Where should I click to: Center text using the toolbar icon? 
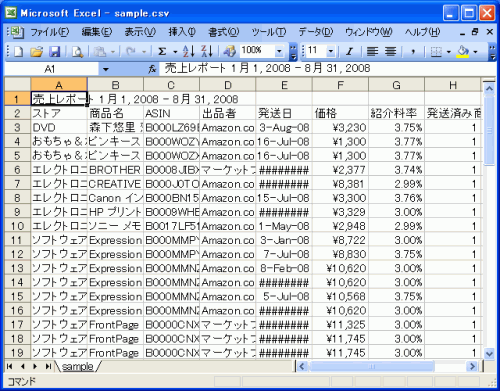pyautogui.click(x=390, y=51)
